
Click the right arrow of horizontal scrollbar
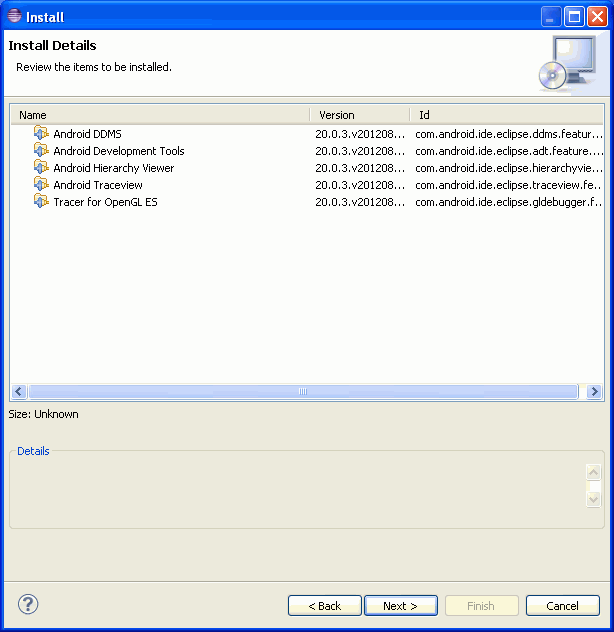click(x=594, y=391)
